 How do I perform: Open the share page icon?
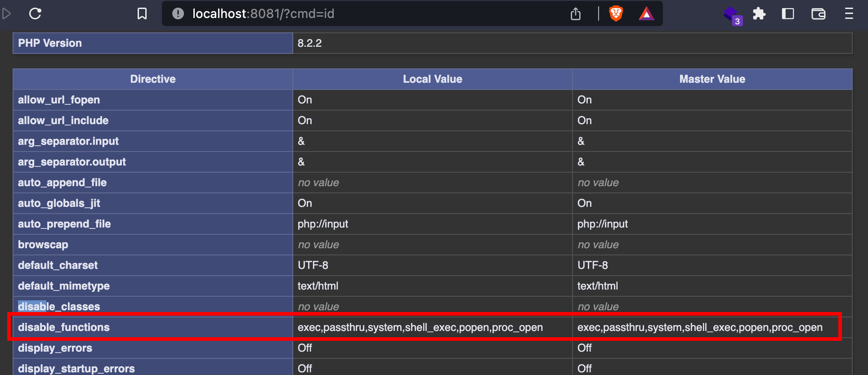pyautogui.click(x=576, y=13)
